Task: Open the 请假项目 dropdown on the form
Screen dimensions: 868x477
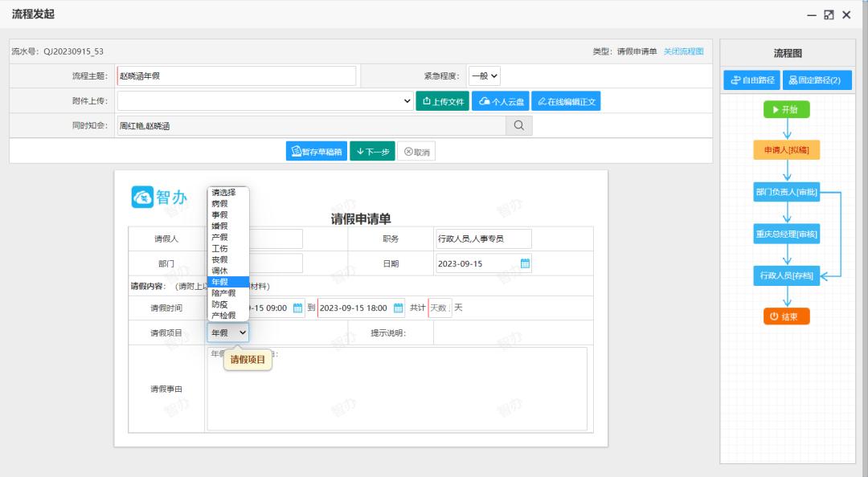Action: [227, 332]
